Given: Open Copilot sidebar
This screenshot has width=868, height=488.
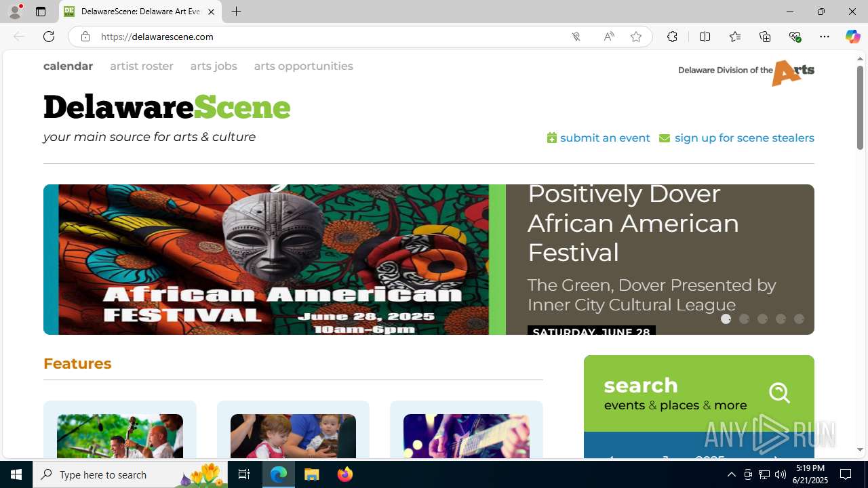Looking at the screenshot, I should [x=852, y=37].
